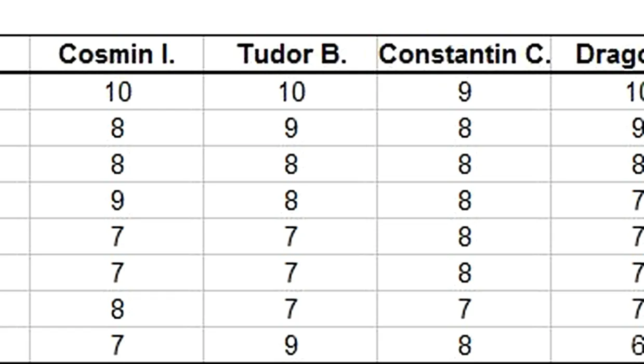Viewport: 644px width, 364px height.
Task: Select the Constantin C. header cell
Action: tap(464, 54)
